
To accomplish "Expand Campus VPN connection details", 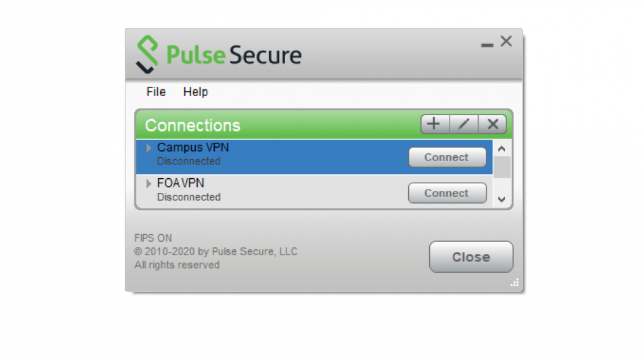I will (149, 148).
